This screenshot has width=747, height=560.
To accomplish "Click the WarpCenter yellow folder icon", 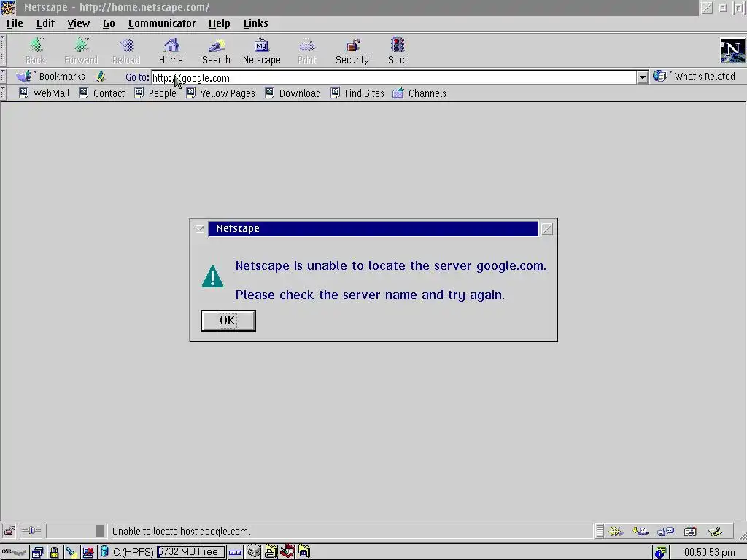I will click(x=304, y=551).
